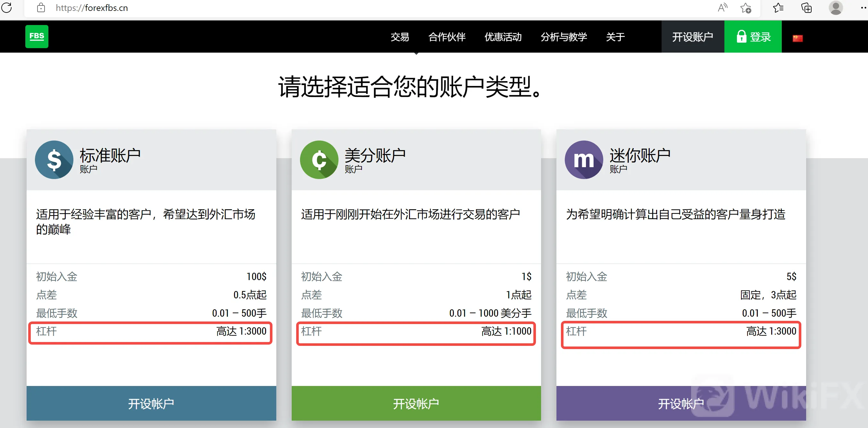Click the spread value 1点起
The height and width of the screenshot is (428, 868).
point(519,295)
